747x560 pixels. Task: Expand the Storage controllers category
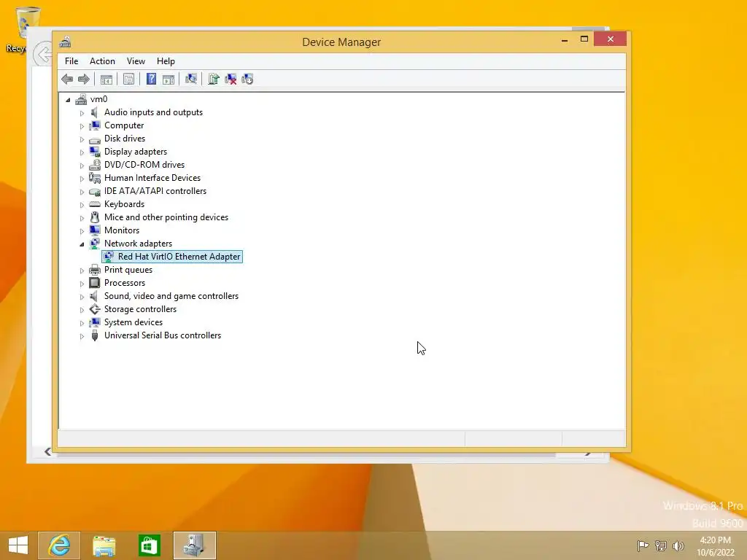click(82, 310)
